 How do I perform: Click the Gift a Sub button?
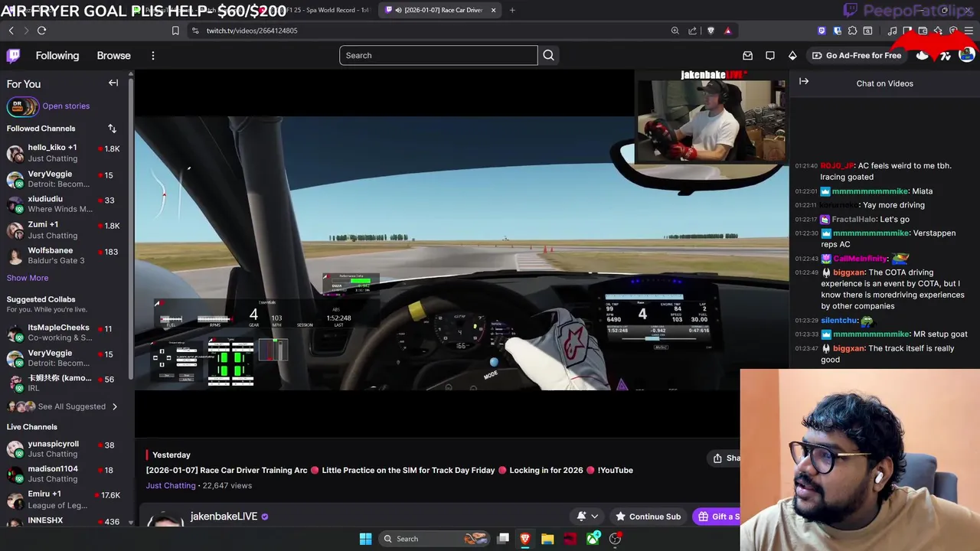click(x=717, y=517)
